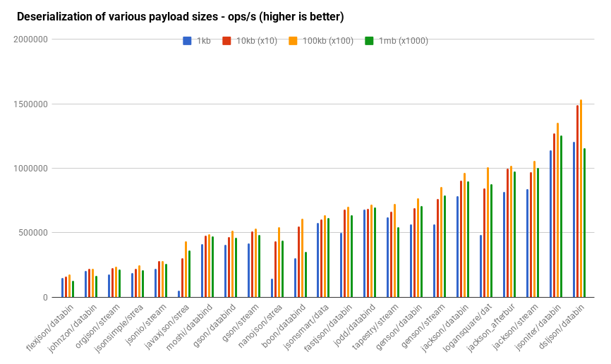The height and width of the screenshot is (364, 611).
Task: Click the x-axis label javaxjson/strea
Action: point(167,327)
